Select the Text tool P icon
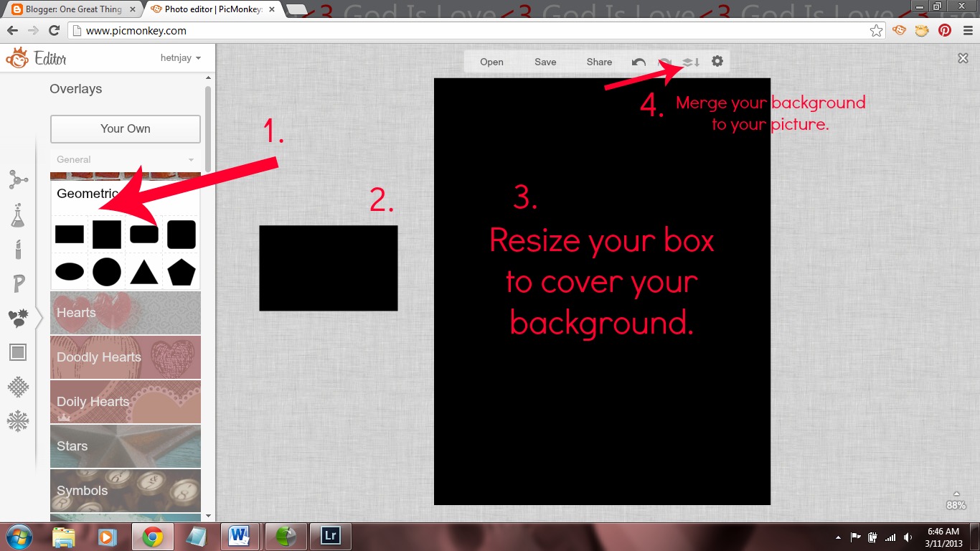This screenshot has width=980, height=551. (x=19, y=284)
